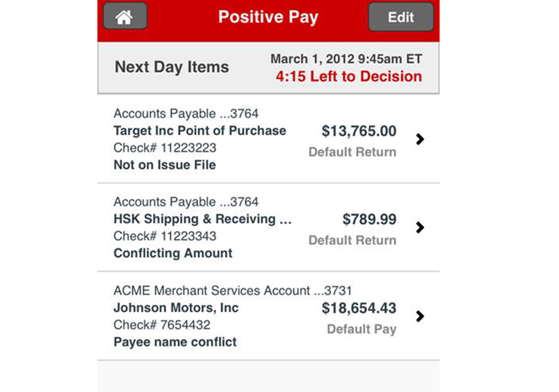Open the HSK Shipping & Receiving item
Viewport: 559px width, 392px height.
tap(268, 228)
